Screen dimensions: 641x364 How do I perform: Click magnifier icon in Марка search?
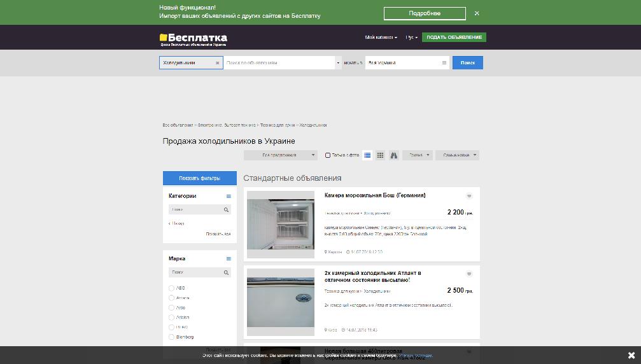(x=226, y=272)
